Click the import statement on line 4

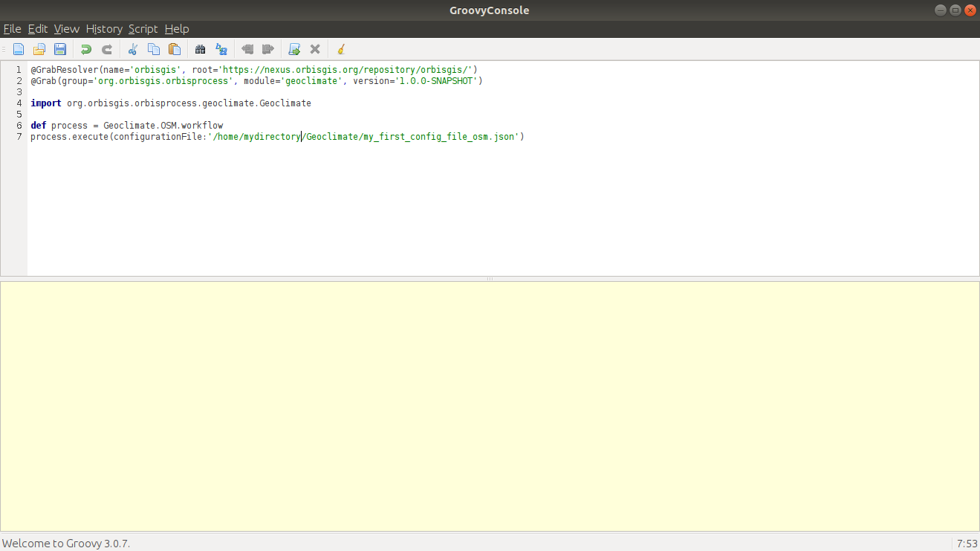[x=171, y=103]
